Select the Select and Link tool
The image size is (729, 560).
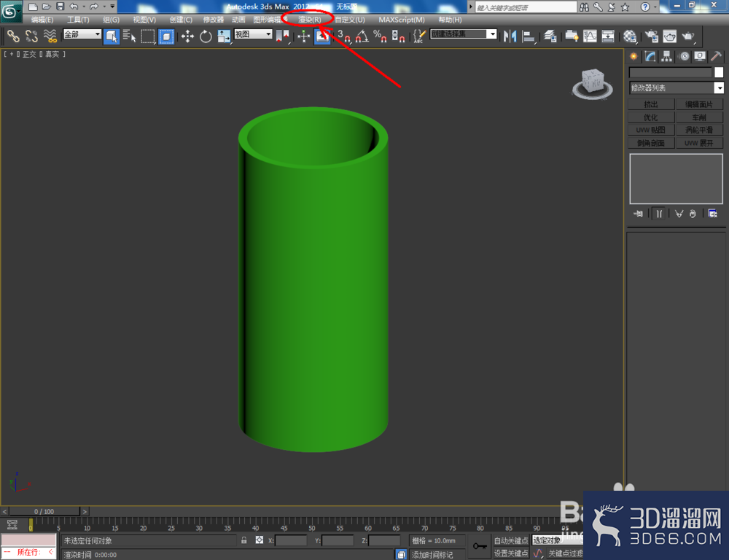pos(13,36)
